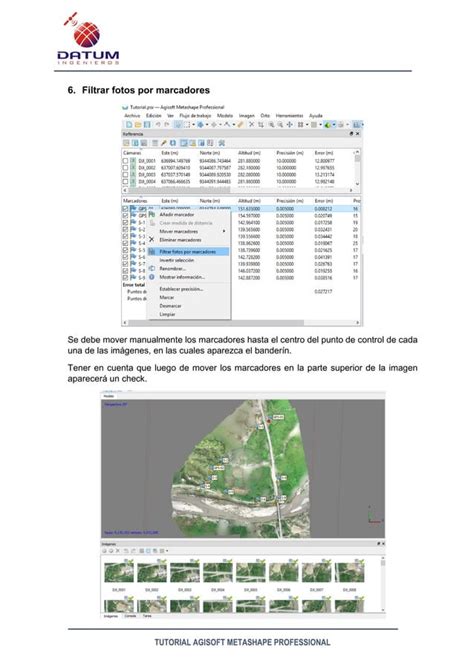The width and height of the screenshot is (474, 670).
Task: Switch to the Consola tab
Action: (130, 616)
